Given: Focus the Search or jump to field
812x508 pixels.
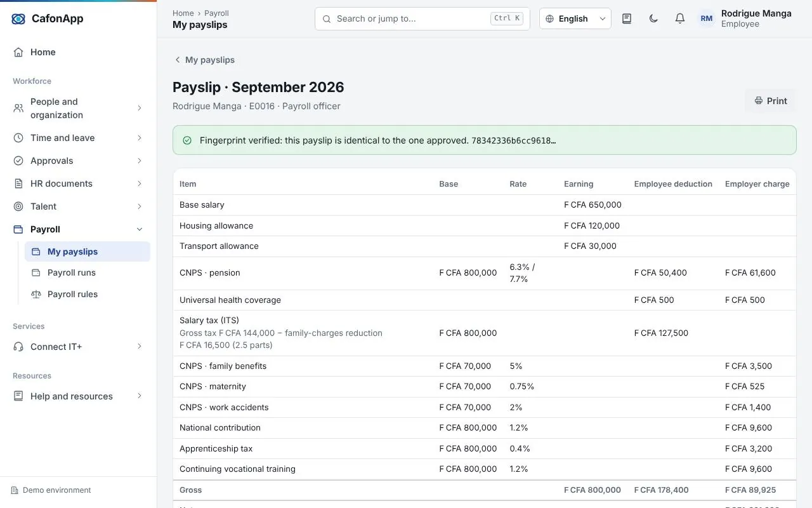Looking at the screenshot, I should [422, 18].
